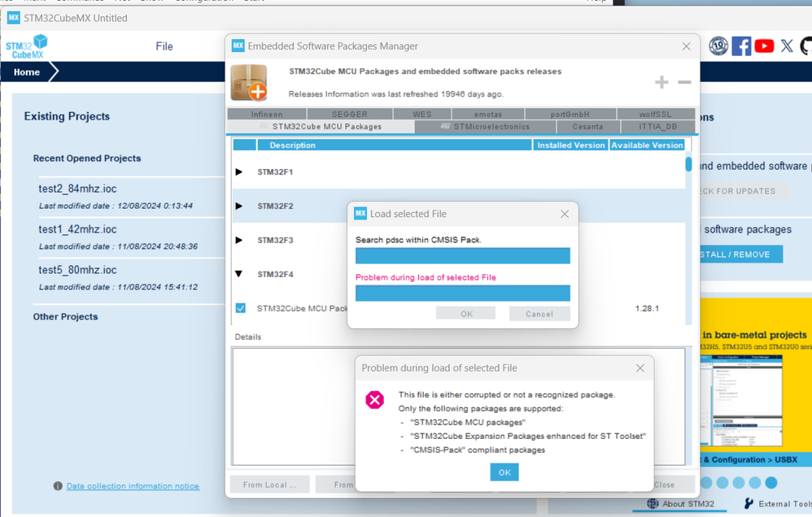Image resolution: width=812 pixels, height=517 pixels.
Task: Click the MX icon in Load selected File title
Action: 360,213
